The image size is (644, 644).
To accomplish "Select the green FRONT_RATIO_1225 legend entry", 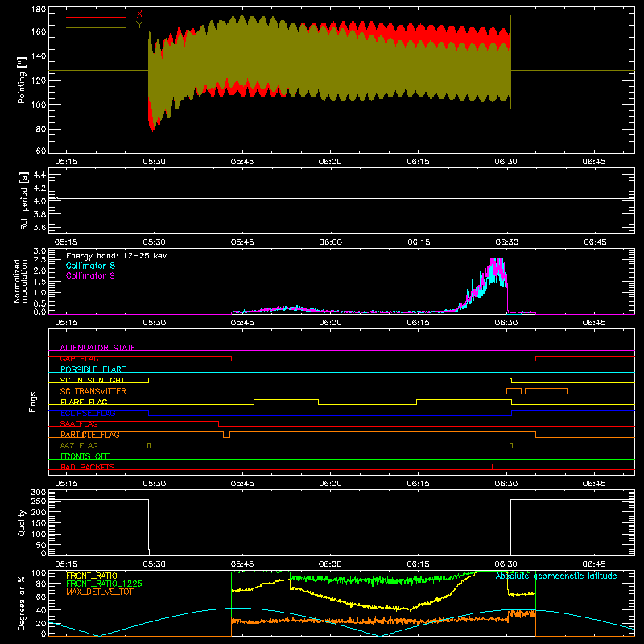I will tap(105, 584).
